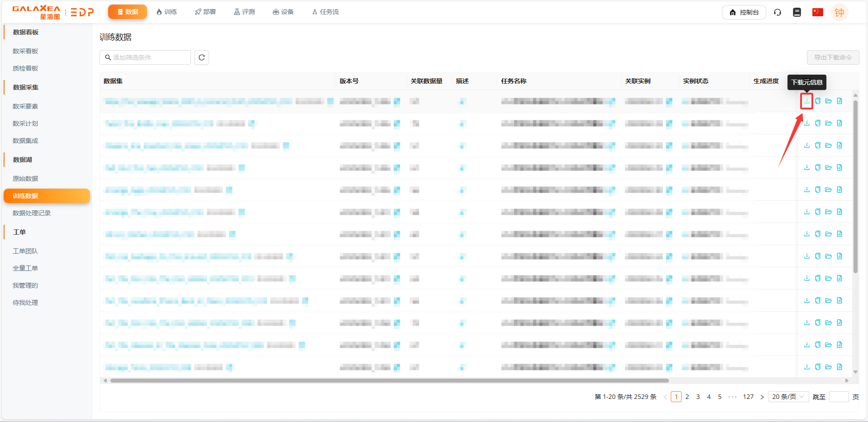Image resolution: width=868 pixels, height=422 pixels.
Task: Open the 部署 tab in top navigation
Action: click(x=205, y=12)
